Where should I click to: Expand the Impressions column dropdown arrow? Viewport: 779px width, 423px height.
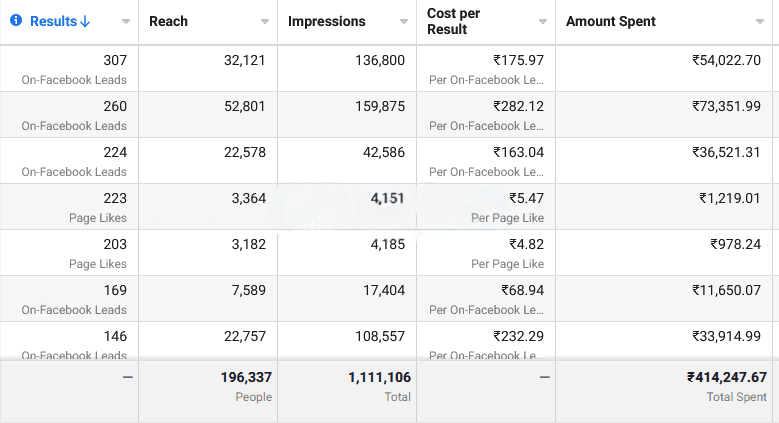pos(403,21)
